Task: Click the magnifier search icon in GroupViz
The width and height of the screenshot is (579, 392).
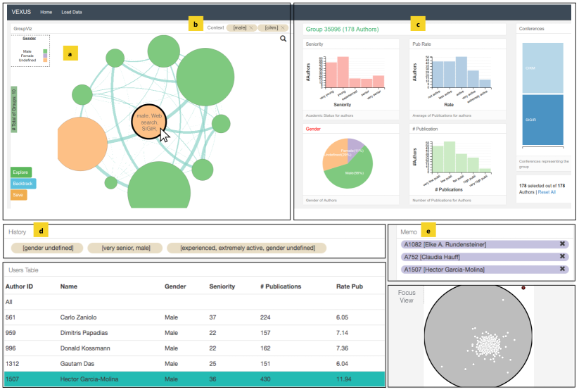Action: (283, 39)
